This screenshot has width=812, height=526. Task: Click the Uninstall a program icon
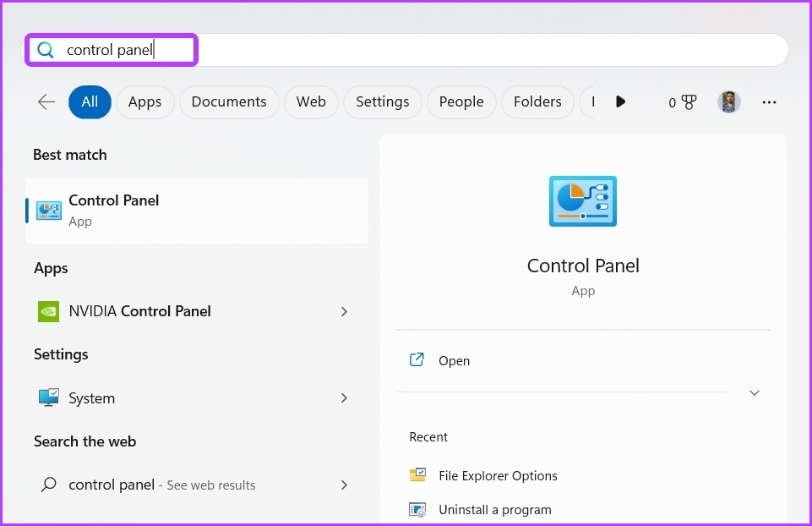click(417, 510)
